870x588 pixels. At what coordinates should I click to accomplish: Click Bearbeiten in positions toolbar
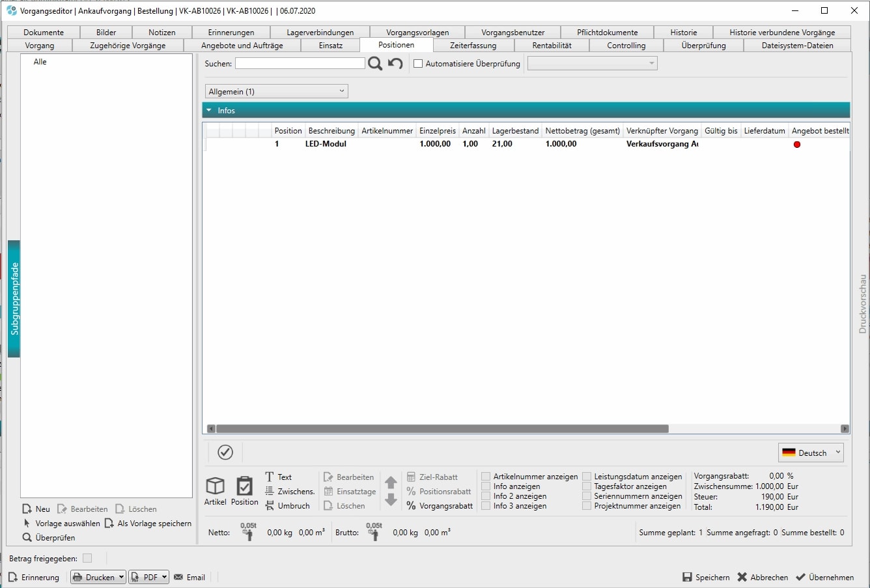click(x=349, y=477)
